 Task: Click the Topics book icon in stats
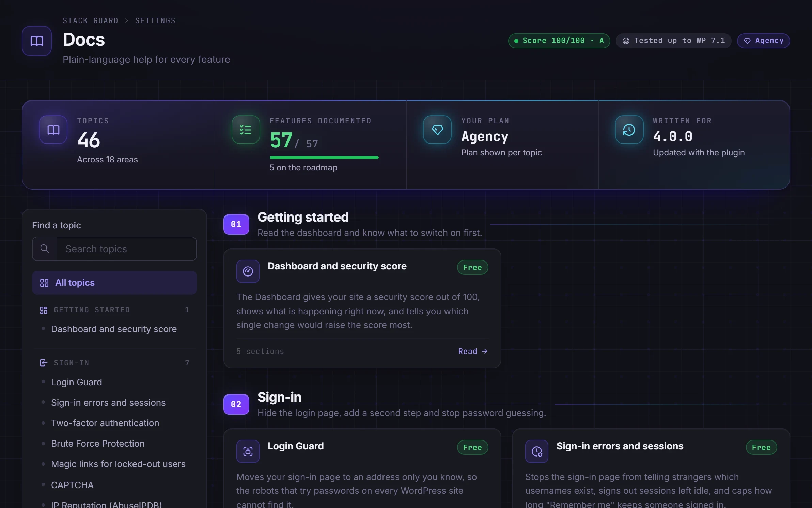(53, 130)
